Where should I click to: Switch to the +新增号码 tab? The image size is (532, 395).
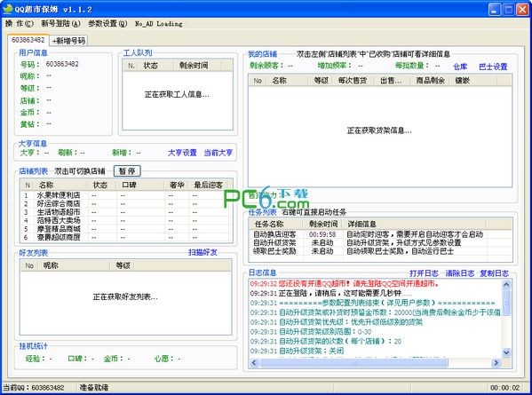(68, 41)
